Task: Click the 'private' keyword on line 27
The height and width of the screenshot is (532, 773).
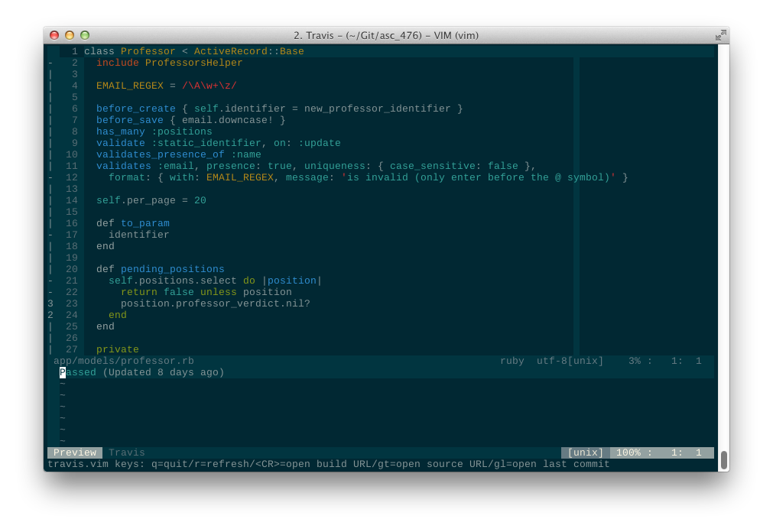Action: (x=117, y=349)
